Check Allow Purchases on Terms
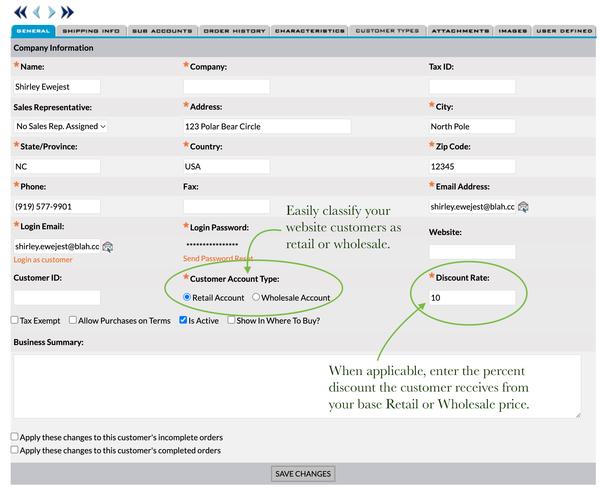 [72, 320]
